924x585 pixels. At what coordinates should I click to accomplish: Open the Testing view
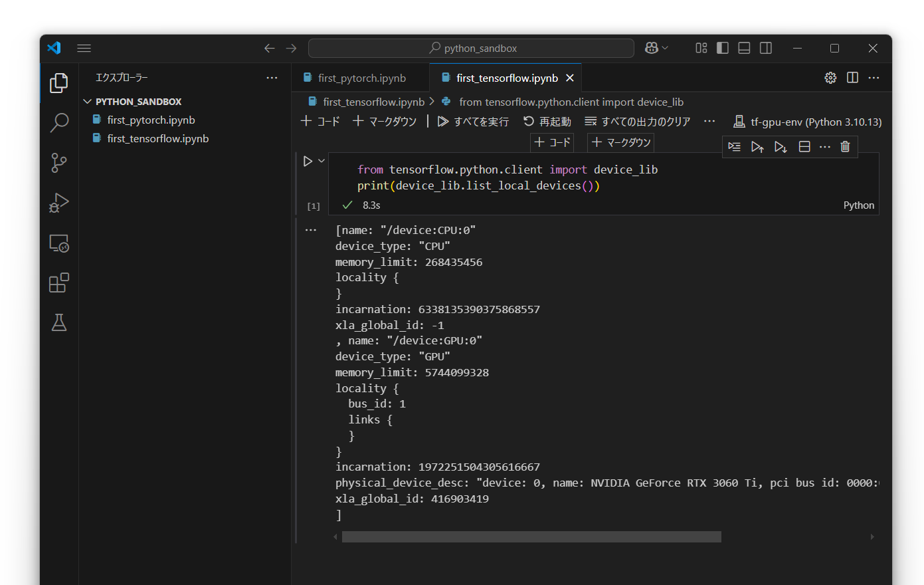(59, 322)
